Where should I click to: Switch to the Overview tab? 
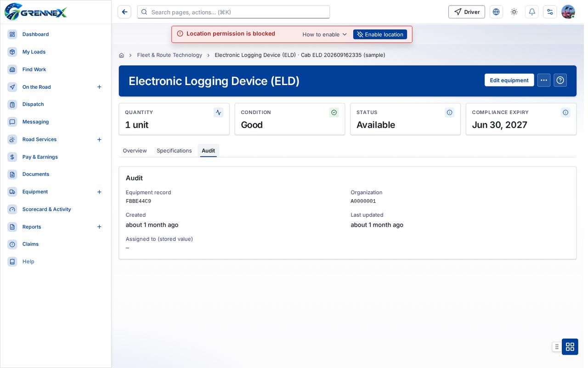pos(135,150)
